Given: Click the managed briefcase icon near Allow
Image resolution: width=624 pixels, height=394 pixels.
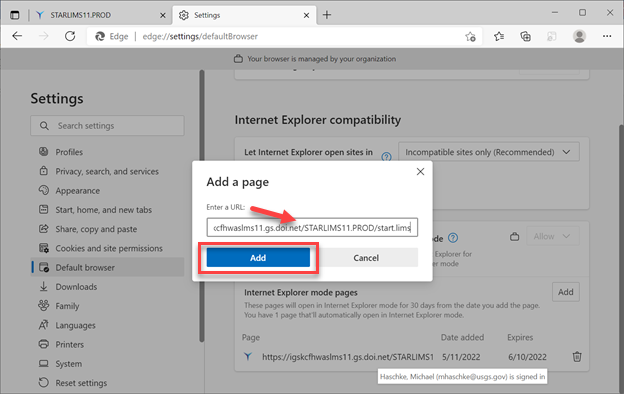Looking at the screenshot, I should click(515, 237).
